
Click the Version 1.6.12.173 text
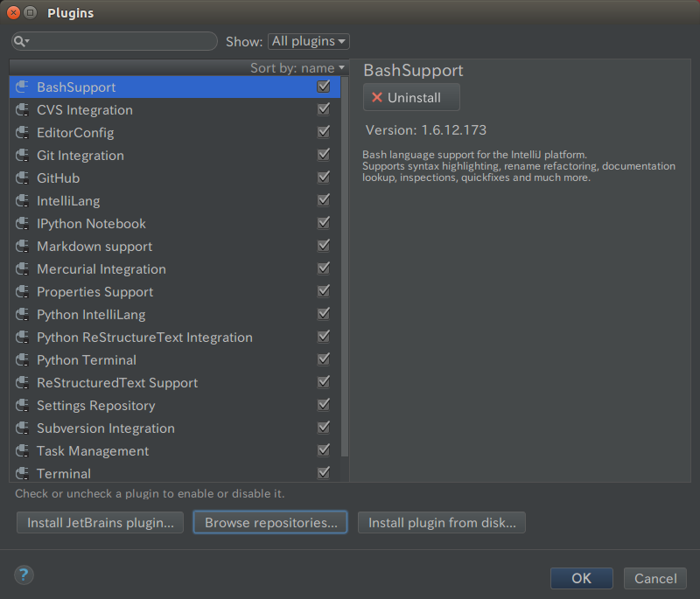click(426, 129)
